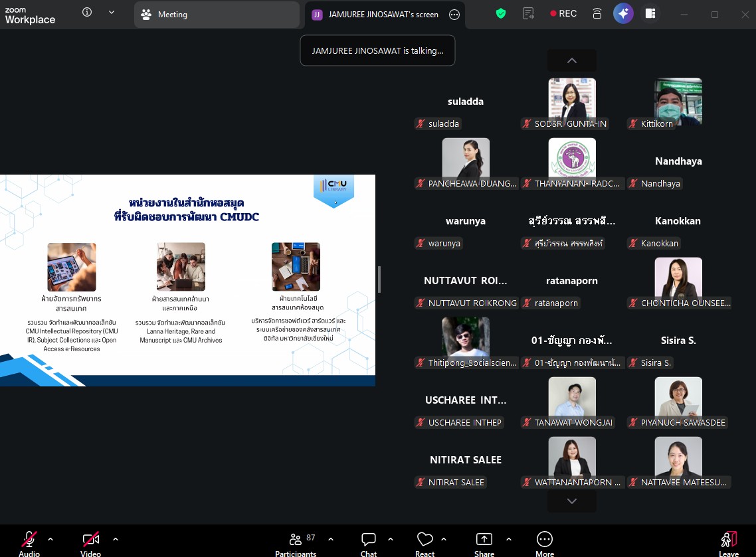The image size is (756, 557).
Task: Click the Share screen icon
Action: (x=484, y=542)
